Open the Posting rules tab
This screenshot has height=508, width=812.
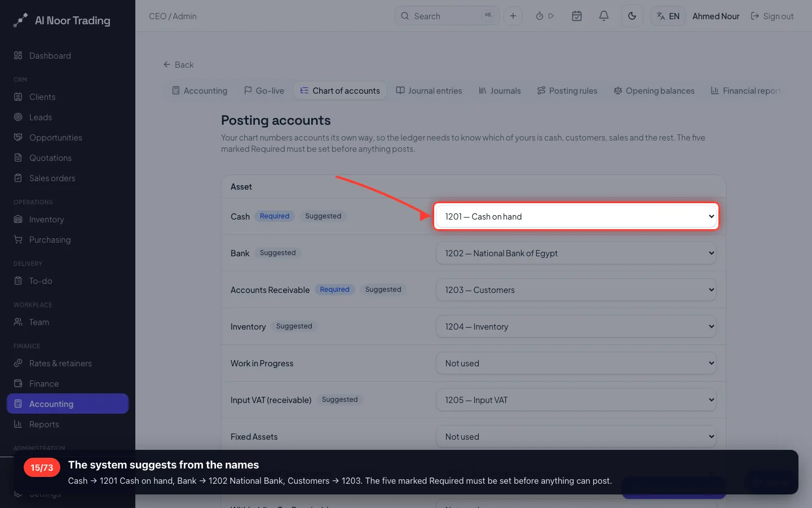coord(567,91)
